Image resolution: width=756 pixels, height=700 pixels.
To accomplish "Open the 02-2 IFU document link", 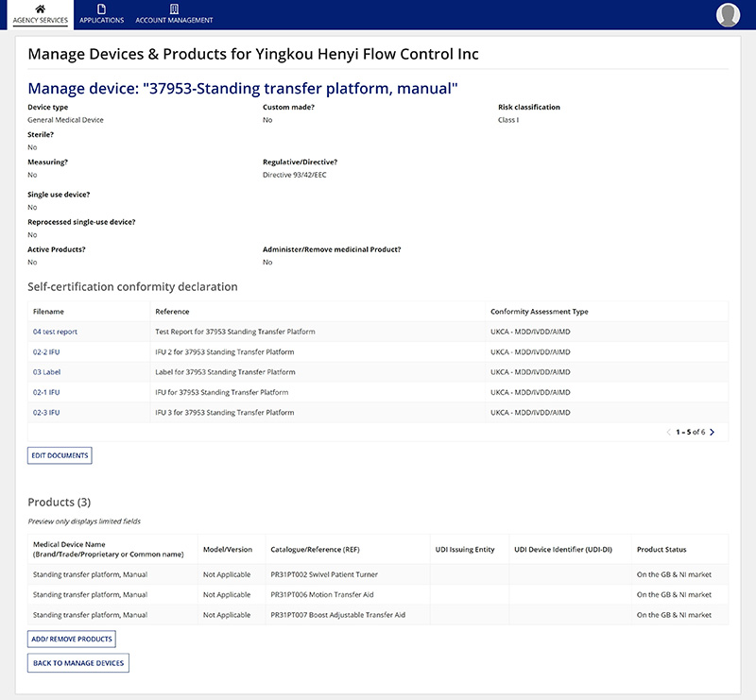I will [x=46, y=351].
